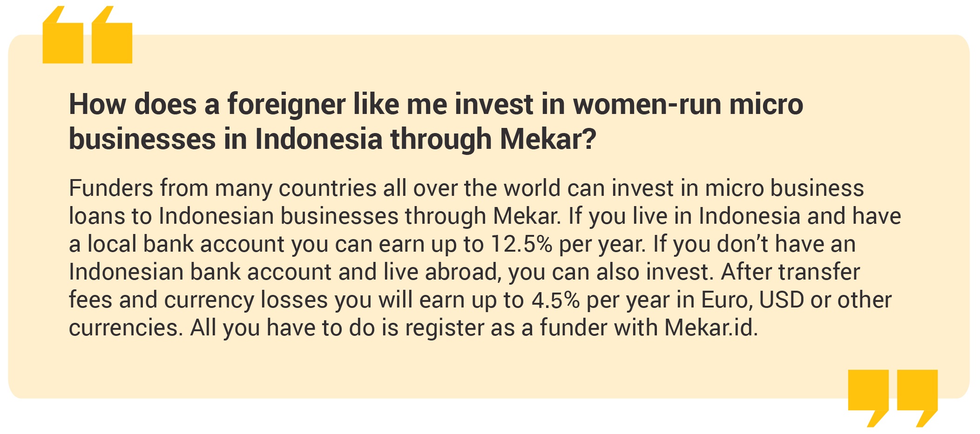Click the word Mekar? in the heading

(x=548, y=139)
